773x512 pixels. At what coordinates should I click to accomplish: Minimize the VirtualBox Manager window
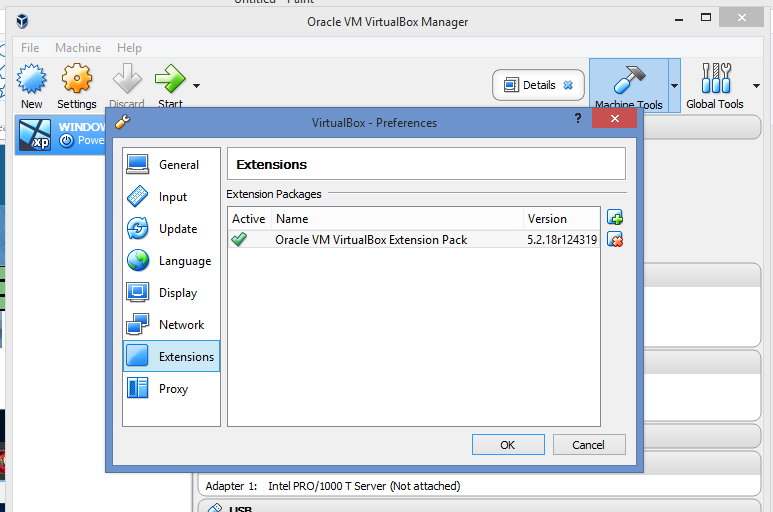coord(679,20)
